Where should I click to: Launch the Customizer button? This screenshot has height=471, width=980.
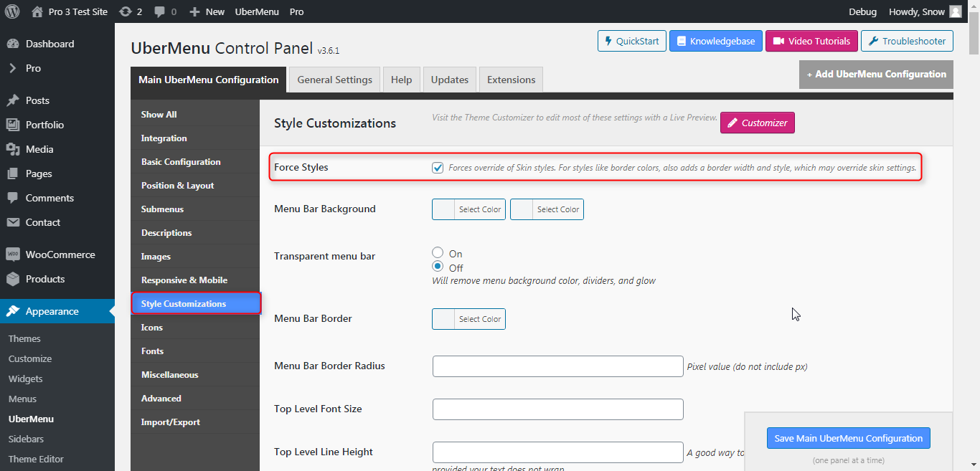(x=757, y=123)
